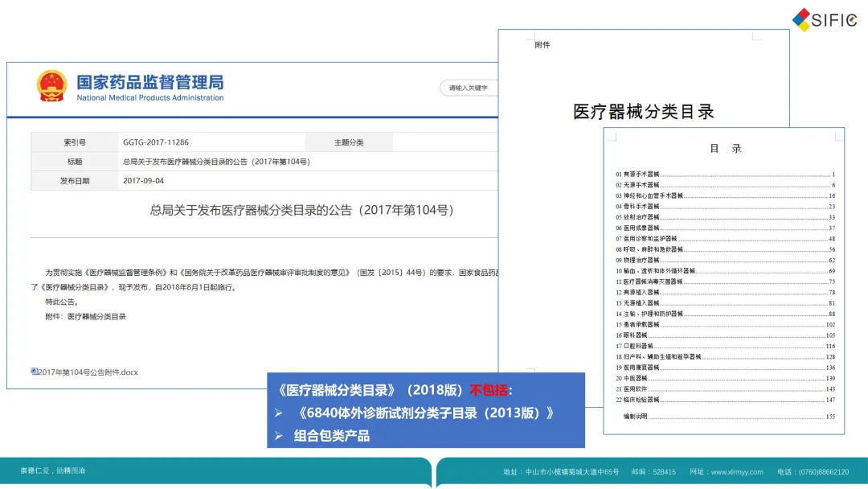Open TOC entry 03 神经和心血管手术器械
The image size is (868, 489).
click(725, 196)
